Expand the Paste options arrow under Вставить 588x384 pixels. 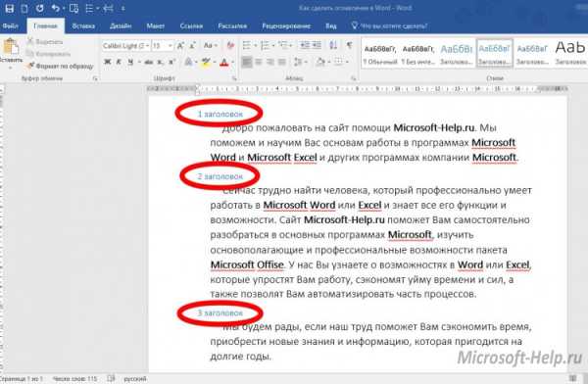click(x=11, y=68)
